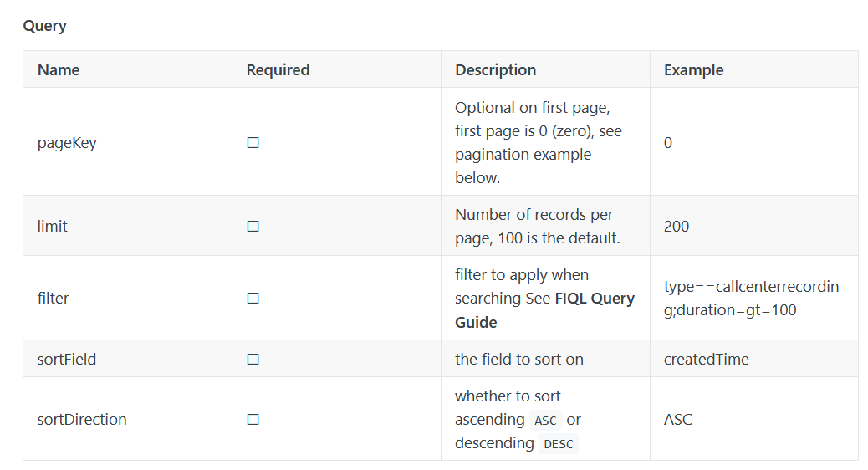Image resolution: width=868 pixels, height=470 pixels.
Task: Click the Description column header
Action: 495,70
